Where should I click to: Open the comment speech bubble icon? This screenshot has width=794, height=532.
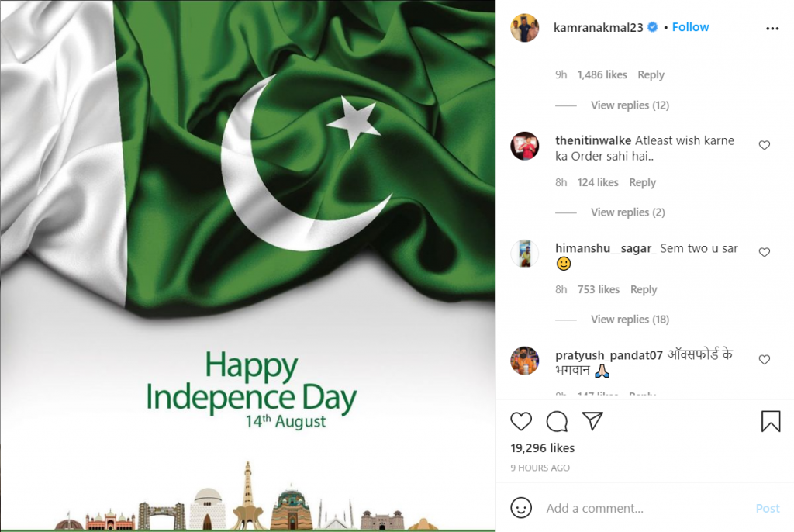click(x=557, y=421)
